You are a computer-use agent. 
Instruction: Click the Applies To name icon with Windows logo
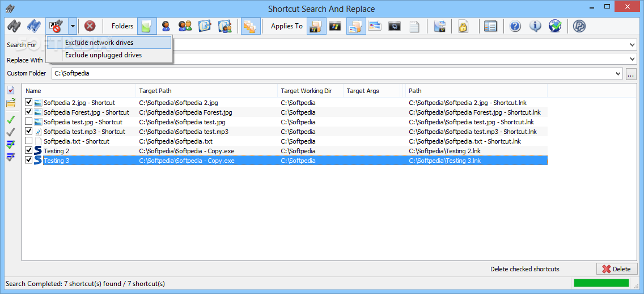(317, 26)
